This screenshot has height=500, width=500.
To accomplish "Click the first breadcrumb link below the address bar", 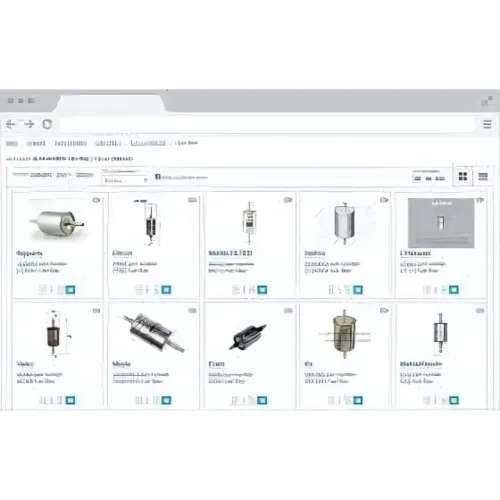I will pos(12,144).
